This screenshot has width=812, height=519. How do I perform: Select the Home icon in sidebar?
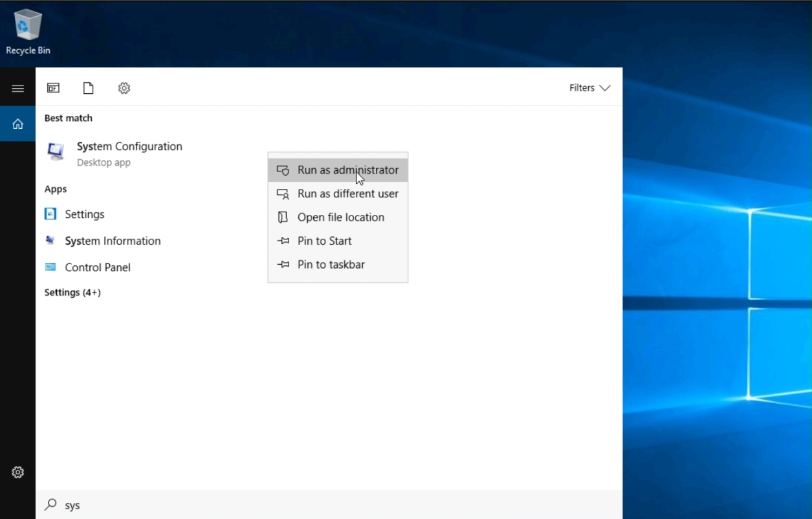pyautogui.click(x=17, y=124)
